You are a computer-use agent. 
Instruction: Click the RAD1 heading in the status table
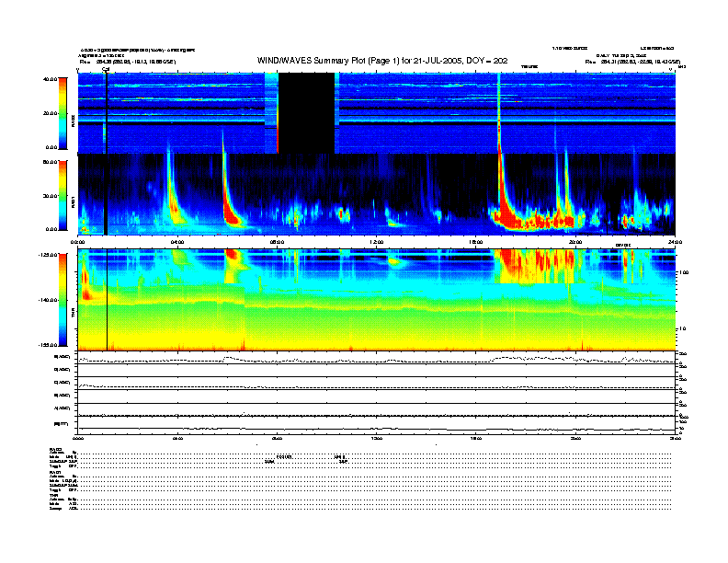pyautogui.click(x=56, y=472)
